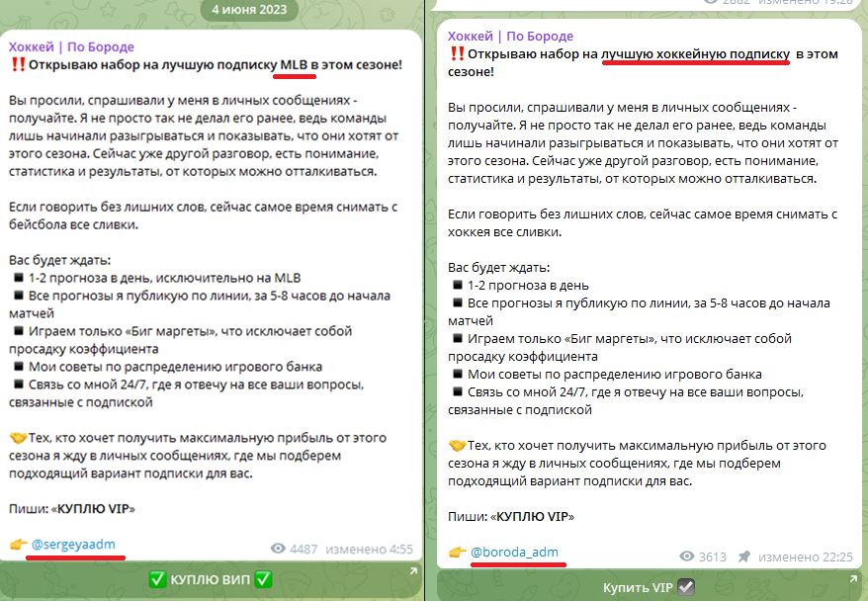Click "Вас будет ждать:" in the MLB post
Viewport: 868px width, 601px height.
tap(59, 260)
